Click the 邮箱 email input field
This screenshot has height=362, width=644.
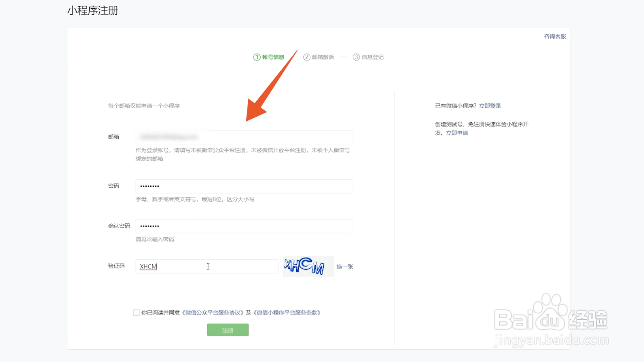244,137
